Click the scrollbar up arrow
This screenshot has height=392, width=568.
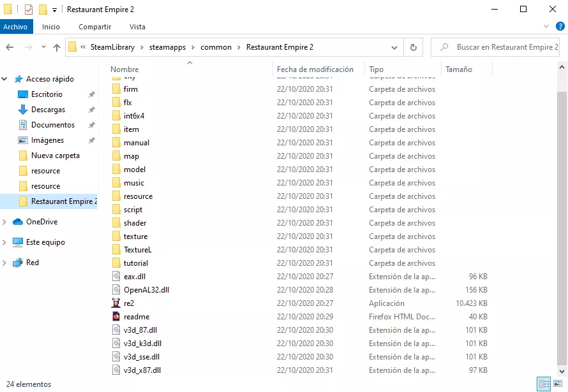tap(562, 67)
